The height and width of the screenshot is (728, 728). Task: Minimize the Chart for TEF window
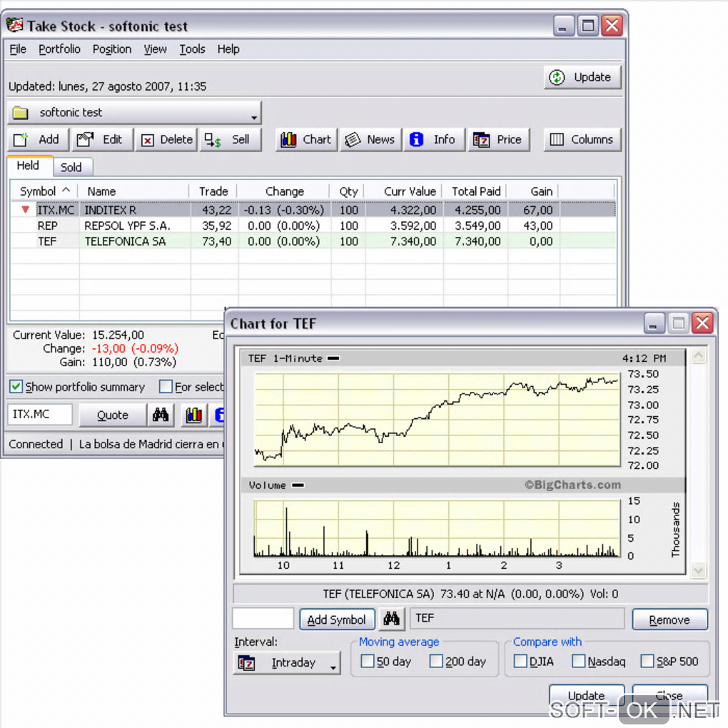point(653,323)
